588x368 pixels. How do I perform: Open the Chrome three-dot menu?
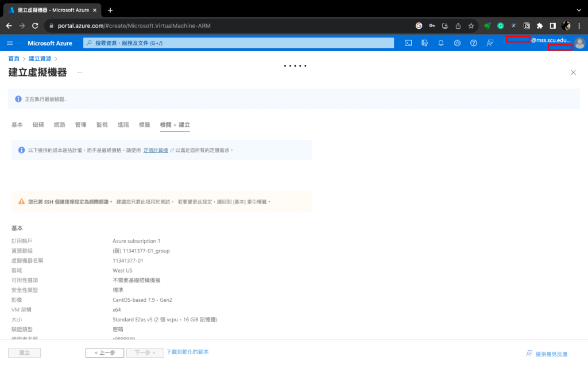[579, 26]
